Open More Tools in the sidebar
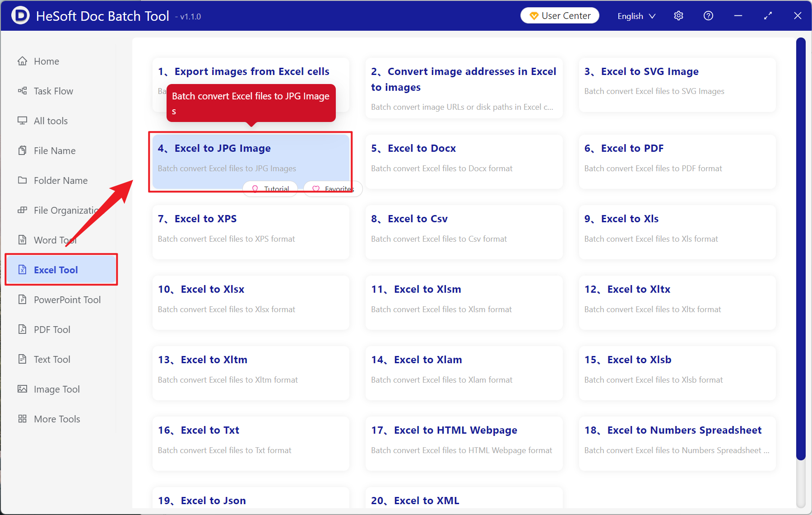Image resolution: width=812 pixels, height=515 pixels. tap(60, 419)
